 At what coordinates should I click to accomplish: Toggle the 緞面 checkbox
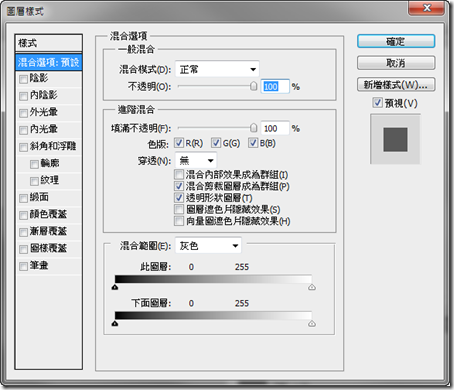click(23, 198)
